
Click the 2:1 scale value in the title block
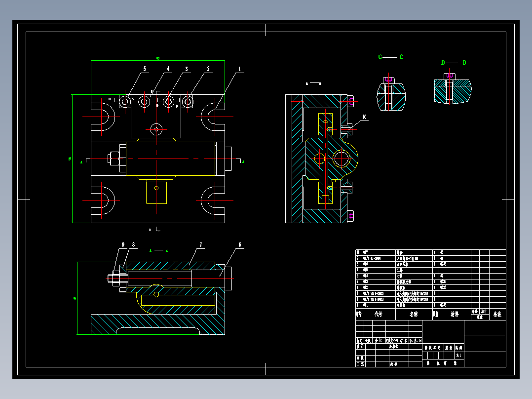(459, 356)
